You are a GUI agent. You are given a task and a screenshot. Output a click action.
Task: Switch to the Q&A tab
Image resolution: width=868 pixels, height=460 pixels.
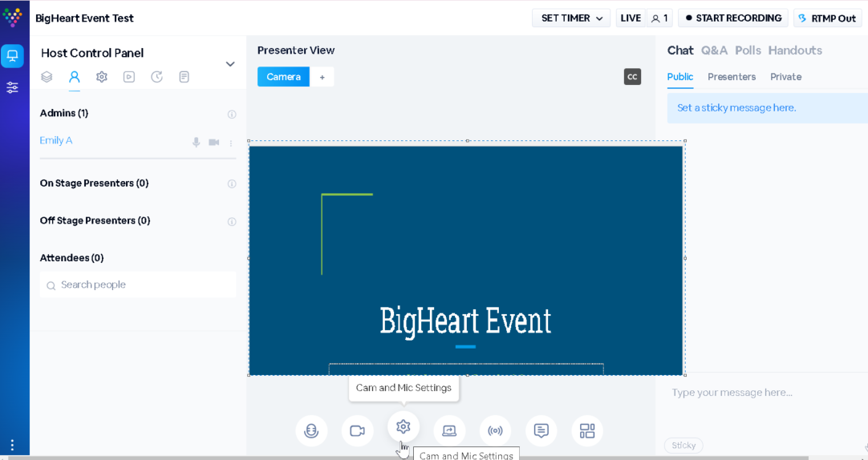click(x=714, y=50)
